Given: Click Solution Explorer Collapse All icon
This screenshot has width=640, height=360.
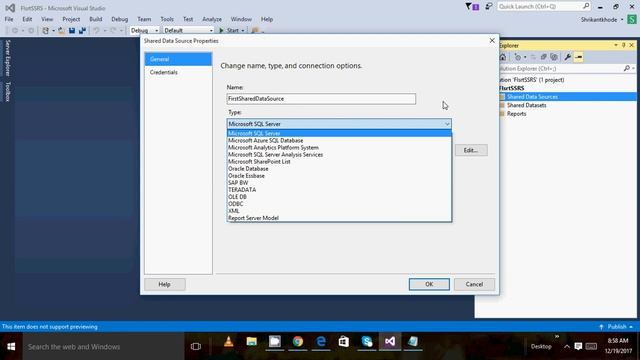Looking at the screenshot, I should tap(543, 57).
